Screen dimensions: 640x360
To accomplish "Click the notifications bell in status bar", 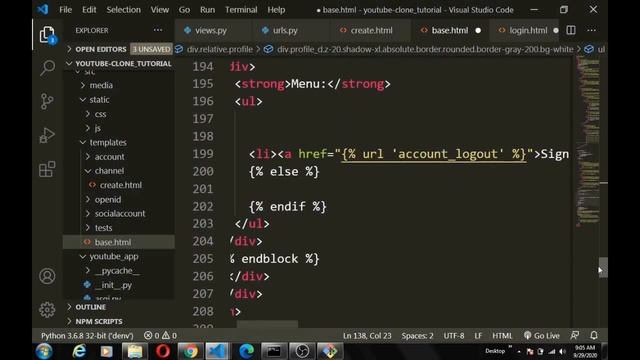I will (594, 336).
